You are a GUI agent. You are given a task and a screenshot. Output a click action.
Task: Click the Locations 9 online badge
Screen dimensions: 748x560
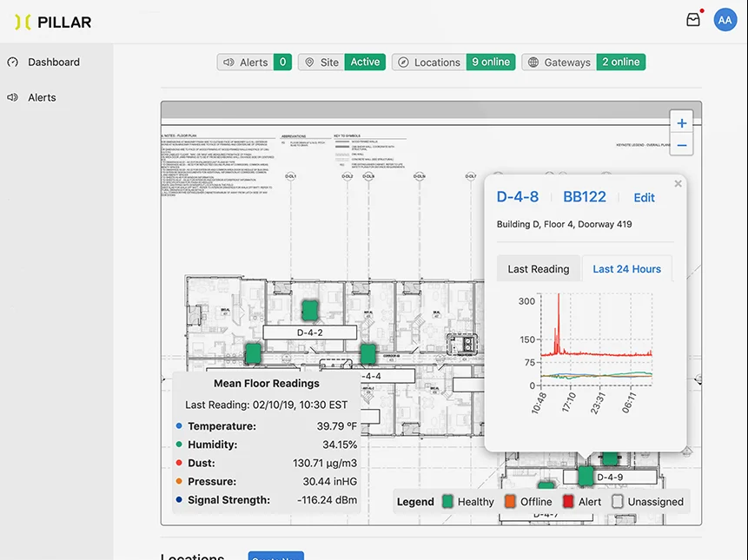pyautogui.click(x=491, y=62)
